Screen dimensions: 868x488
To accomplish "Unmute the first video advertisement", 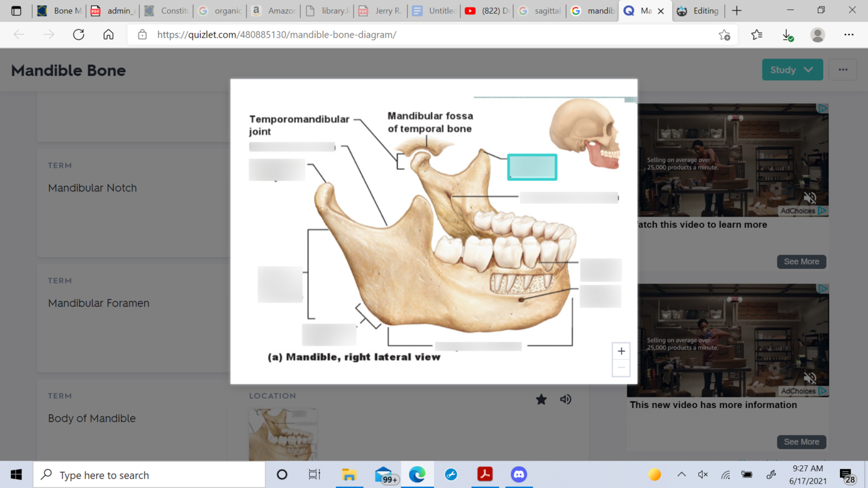I will 810,198.
